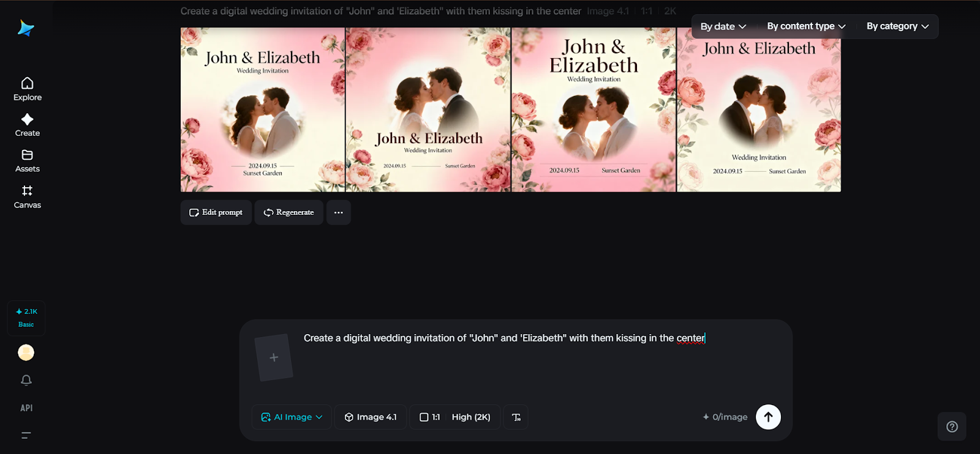Screen dimensions: 980x454
Task: Open the Create section
Action: [27, 125]
